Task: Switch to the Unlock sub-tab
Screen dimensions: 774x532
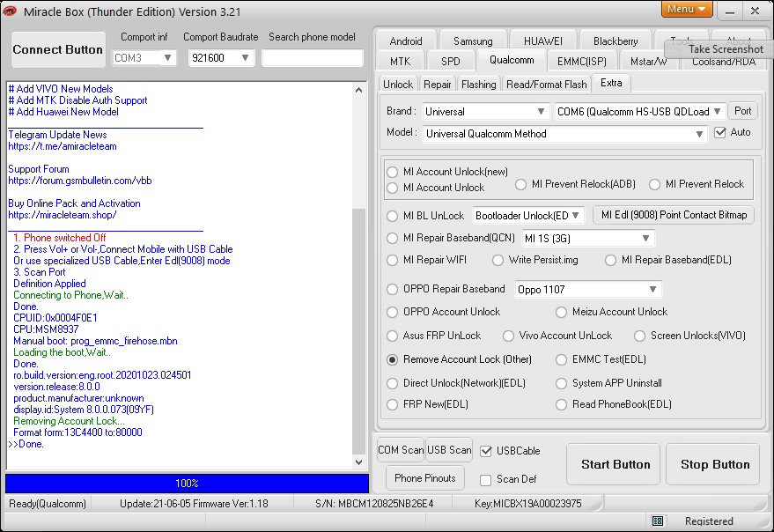Action: [x=398, y=85]
